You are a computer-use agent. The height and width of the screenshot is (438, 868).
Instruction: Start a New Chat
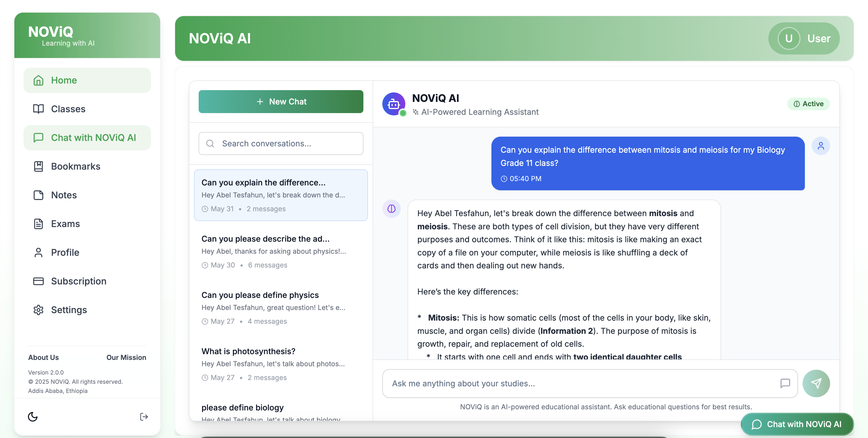pyautogui.click(x=281, y=101)
